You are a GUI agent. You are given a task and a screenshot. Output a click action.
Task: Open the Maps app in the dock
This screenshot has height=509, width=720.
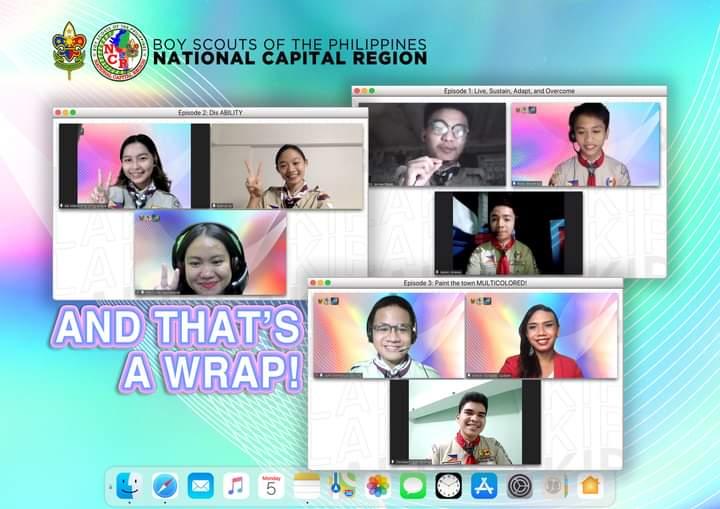(x=342, y=486)
